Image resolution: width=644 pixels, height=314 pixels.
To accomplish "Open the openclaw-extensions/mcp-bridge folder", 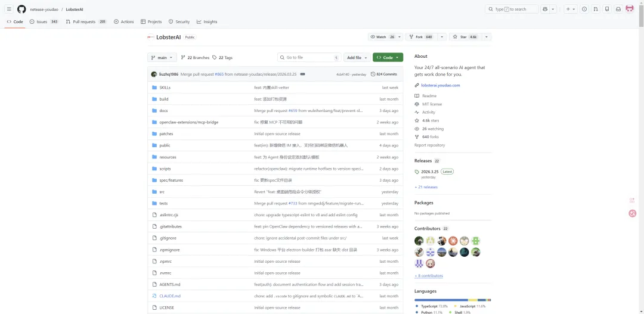I will point(189,122).
